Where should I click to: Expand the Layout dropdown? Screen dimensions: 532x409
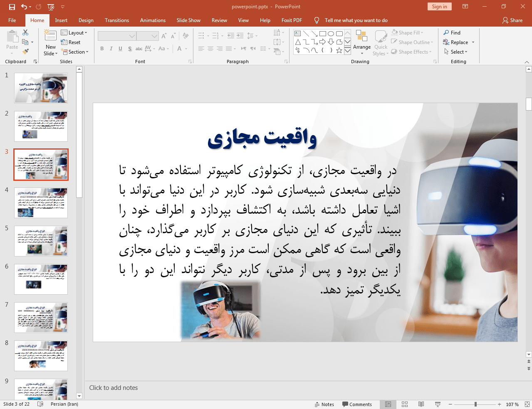(x=74, y=33)
